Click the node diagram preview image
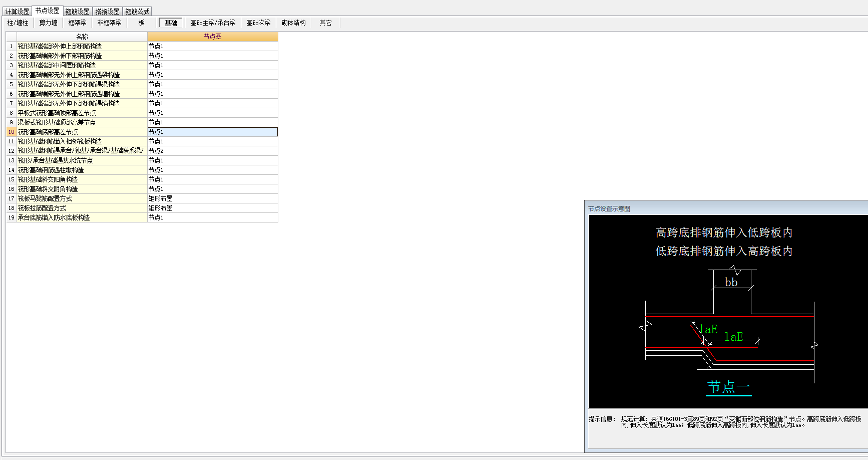 click(728, 311)
